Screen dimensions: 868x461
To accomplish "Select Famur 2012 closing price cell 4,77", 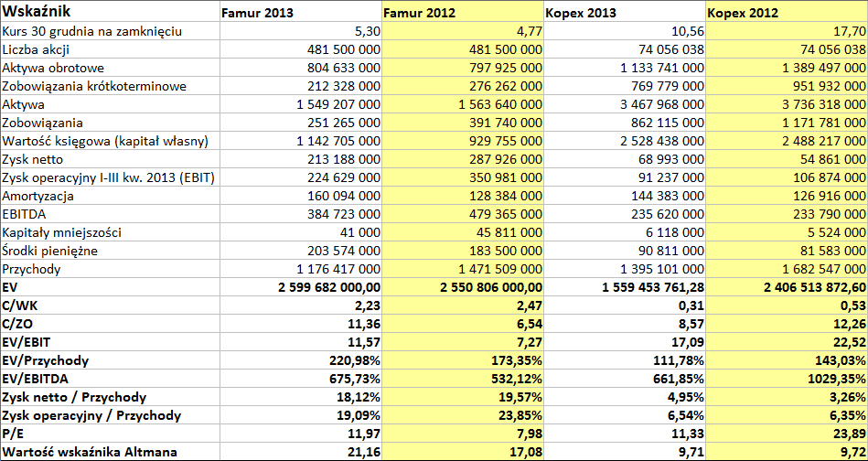I will pyautogui.click(x=463, y=31).
